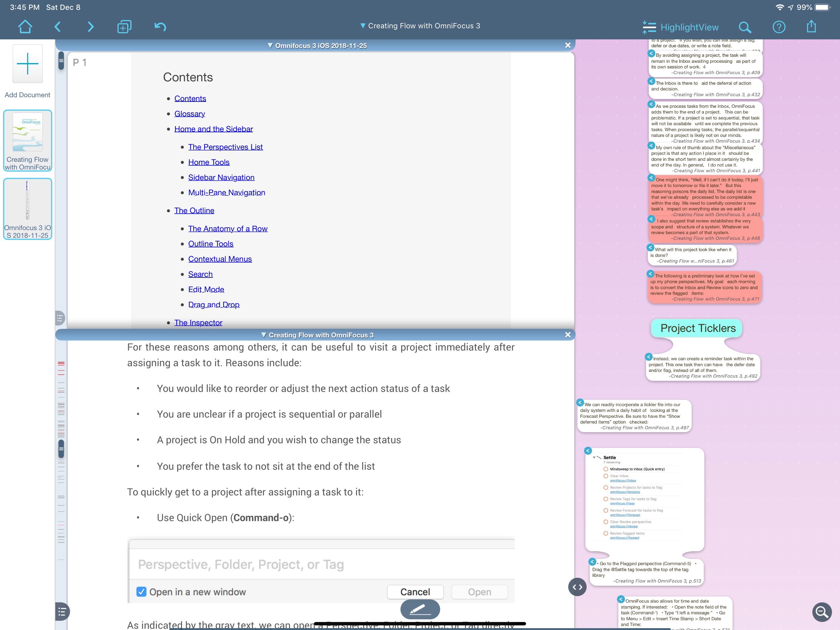840x630 pixels.
Task: Open outline list icon of upper pane
Action: [60, 318]
